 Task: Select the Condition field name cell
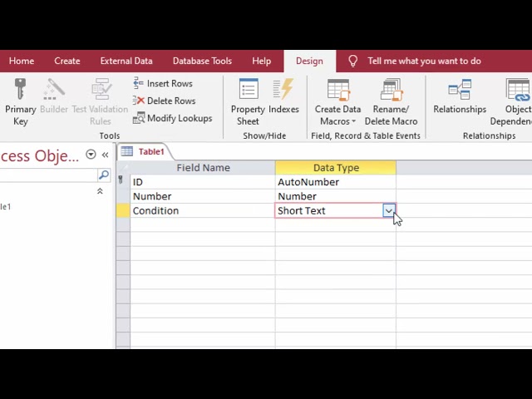pyautogui.click(x=203, y=210)
